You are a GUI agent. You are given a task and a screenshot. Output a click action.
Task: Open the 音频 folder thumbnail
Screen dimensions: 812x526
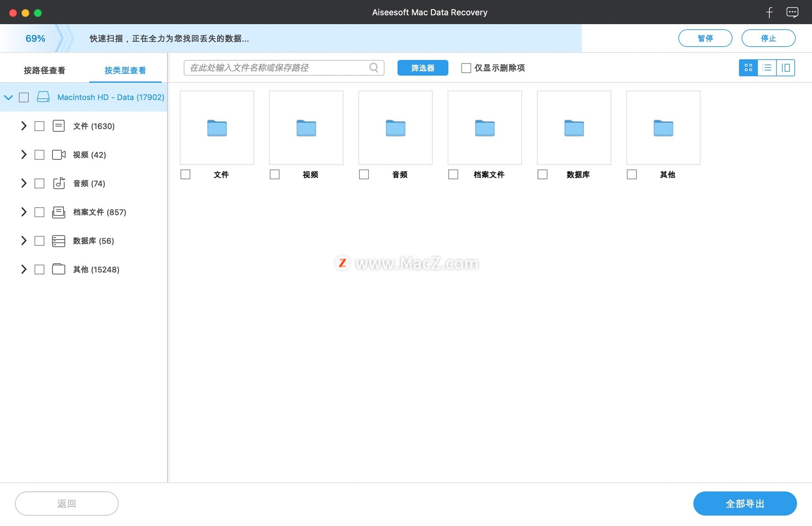[395, 128]
